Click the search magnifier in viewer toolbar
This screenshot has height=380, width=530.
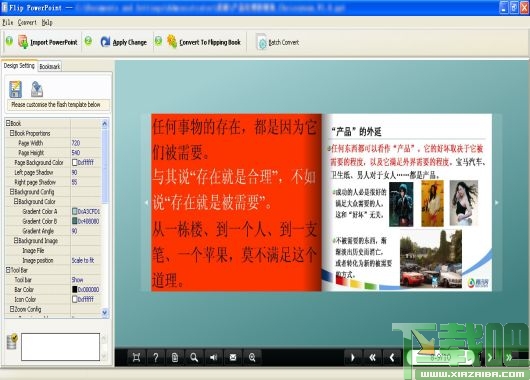(194, 357)
